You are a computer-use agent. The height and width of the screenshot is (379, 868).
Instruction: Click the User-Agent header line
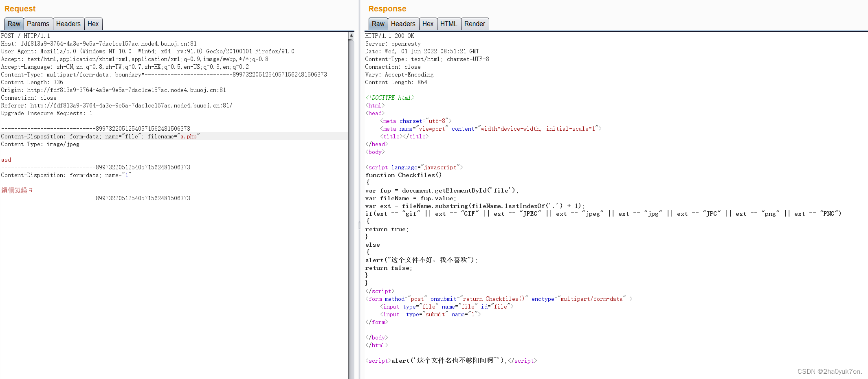147,51
